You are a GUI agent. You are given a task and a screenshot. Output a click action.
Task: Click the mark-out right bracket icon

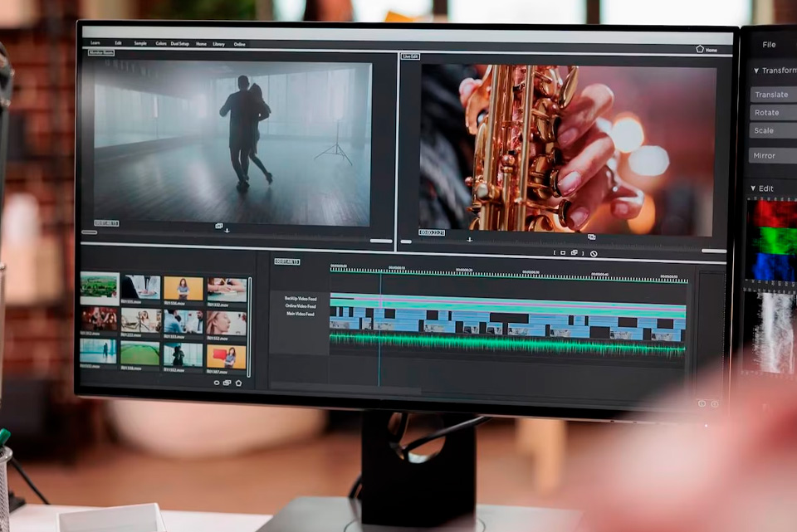point(583,253)
